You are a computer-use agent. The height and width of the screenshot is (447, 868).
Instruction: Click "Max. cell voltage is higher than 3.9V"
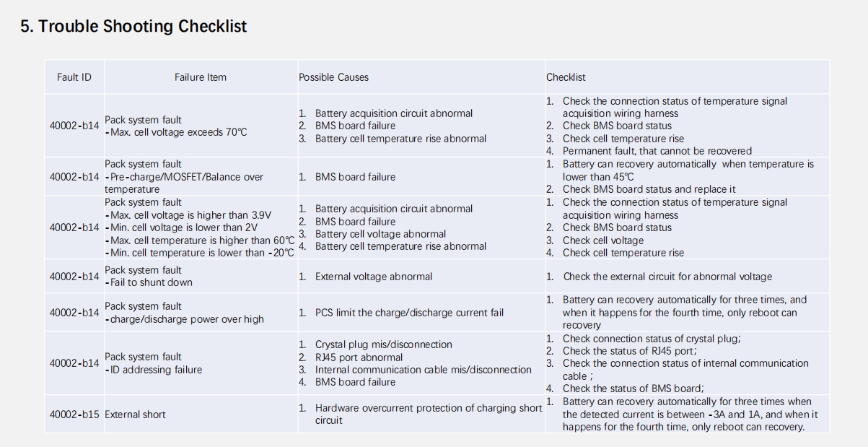pyautogui.click(x=190, y=215)
